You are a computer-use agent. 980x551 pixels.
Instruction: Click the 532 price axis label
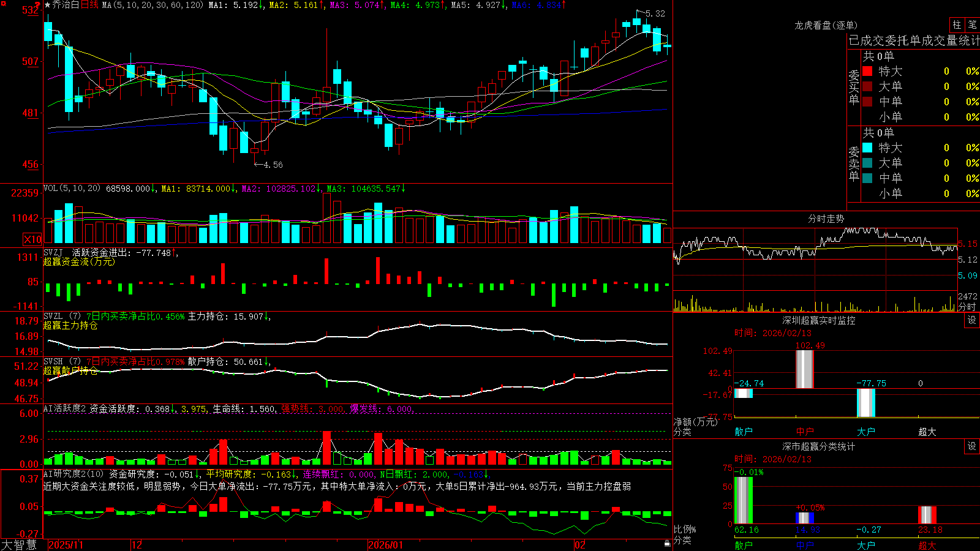[x=31, y=10]
